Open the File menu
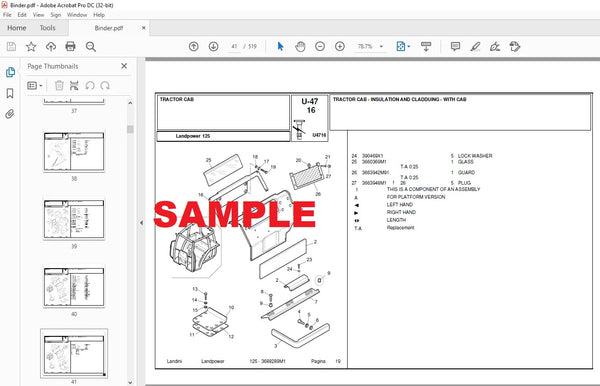600x386 pixels. 7,15
